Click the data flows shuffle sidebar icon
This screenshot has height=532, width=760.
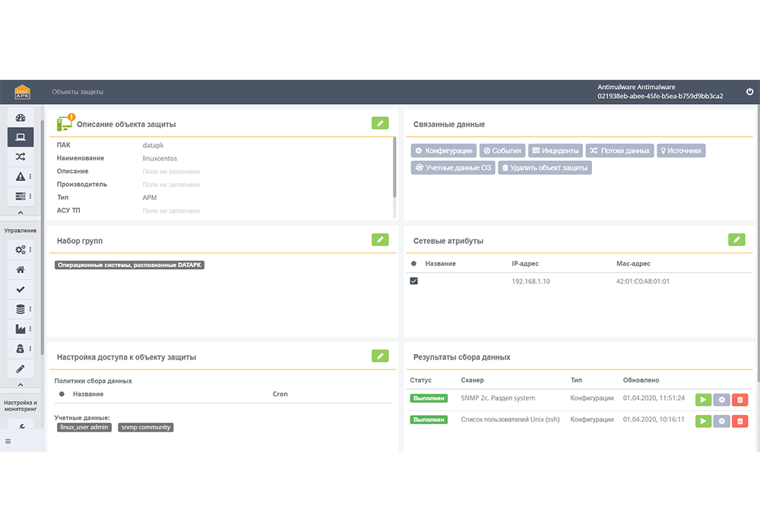pyautogui.click(x=21, y=157)
